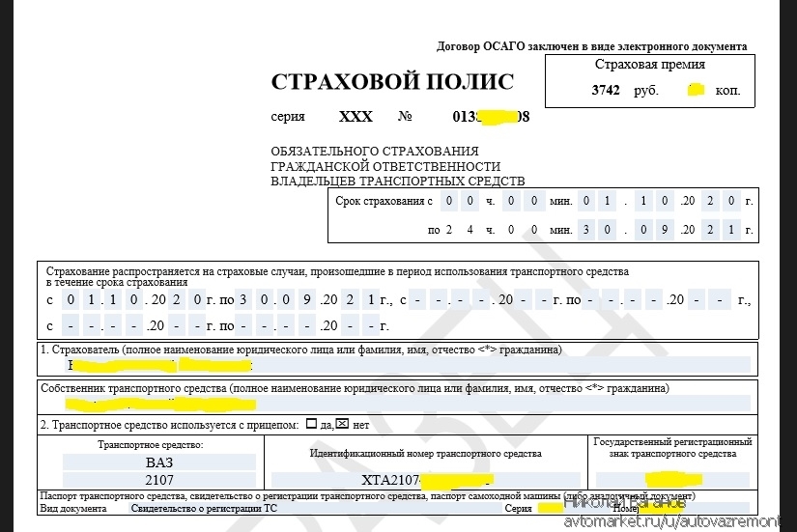This screenshot has height=532, width=797.
Task: Click 'Страхование распространяется на страховые случаи' sentence
Action: point(337,276)
